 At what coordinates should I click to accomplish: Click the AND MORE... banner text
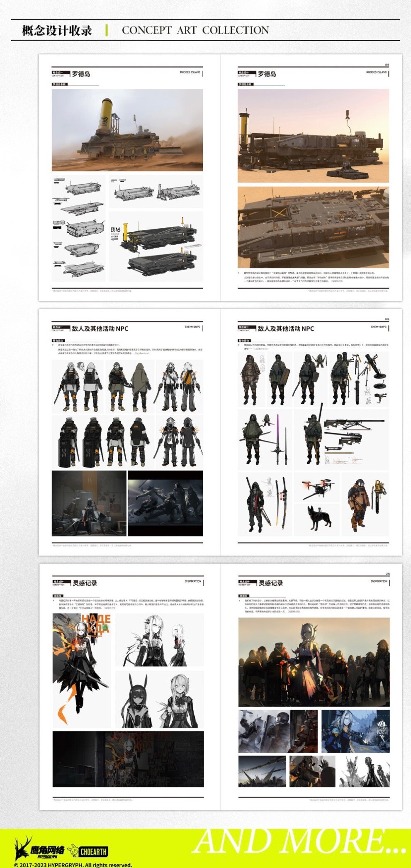pyautogui.click(x=300, y=841)
